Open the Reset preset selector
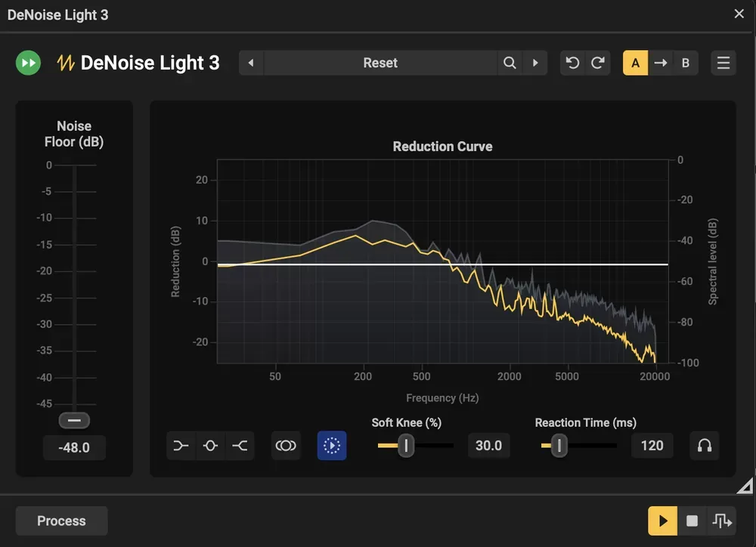756x547 pixels. [x=380, y=63]
